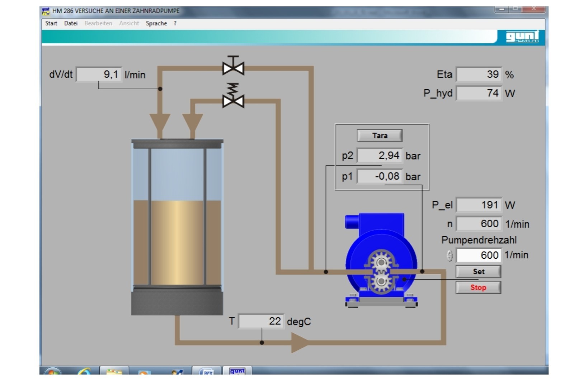
Task: Click the spring-loaded relief valve symbol
Action: pyautogui.click(x=233, y=96)
